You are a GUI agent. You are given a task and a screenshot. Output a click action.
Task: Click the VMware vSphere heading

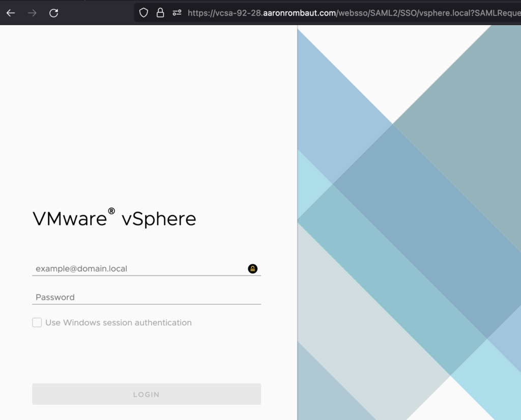114,219
